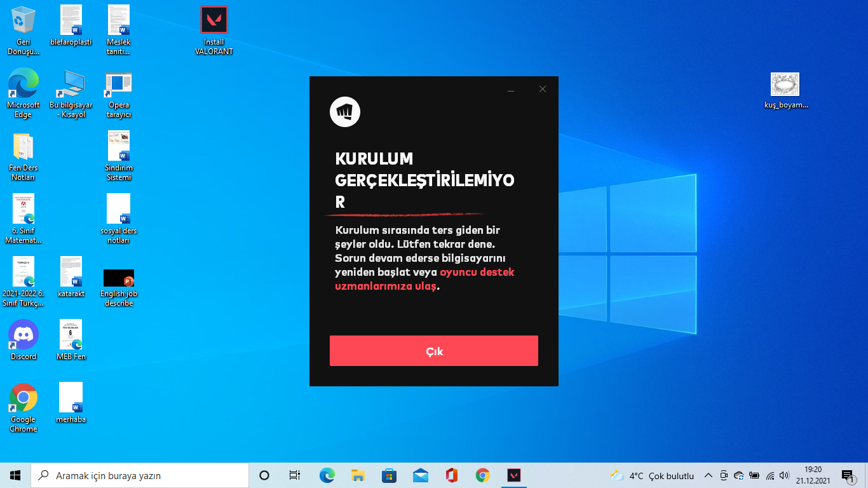Open the volume speaker tray icon
868x488 pixels.
(x=785, y=475)
